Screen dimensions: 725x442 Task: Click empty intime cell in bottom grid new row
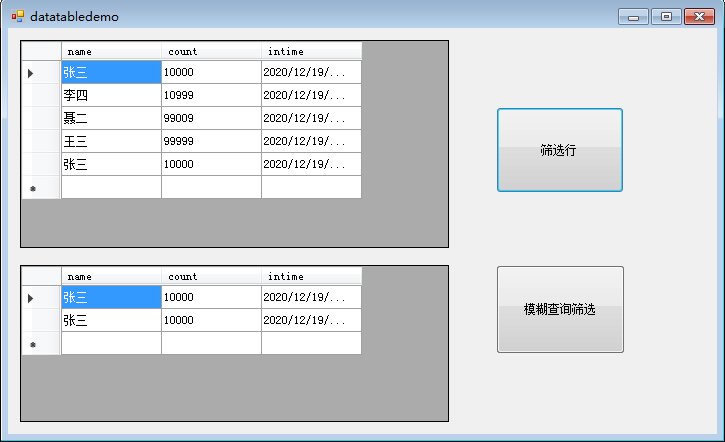(x=311, y=344)
